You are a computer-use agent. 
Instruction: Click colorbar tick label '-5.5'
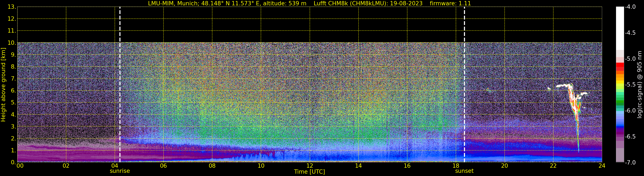[630, 85]
